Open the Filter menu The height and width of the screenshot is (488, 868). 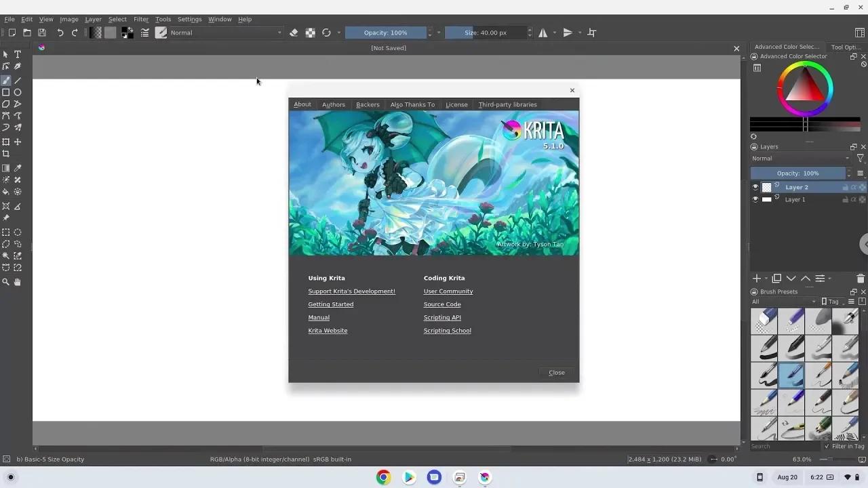tap(140, 19)
